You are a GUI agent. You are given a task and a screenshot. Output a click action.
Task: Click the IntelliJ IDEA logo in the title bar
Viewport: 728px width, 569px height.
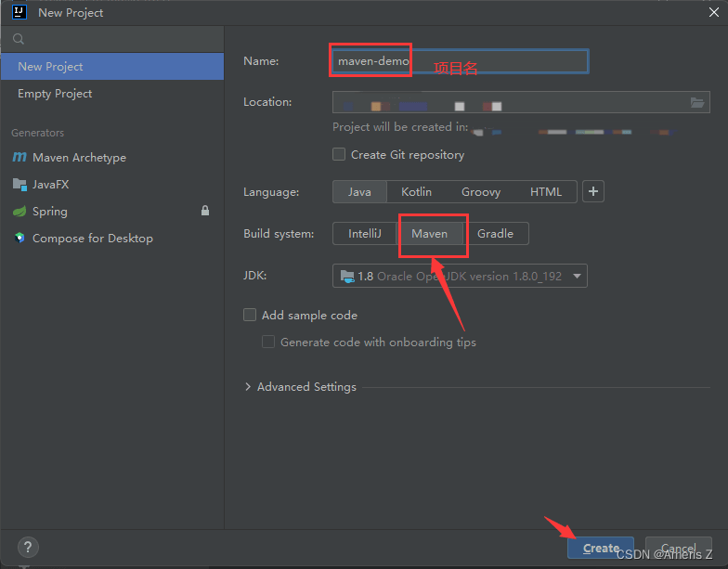19,11
